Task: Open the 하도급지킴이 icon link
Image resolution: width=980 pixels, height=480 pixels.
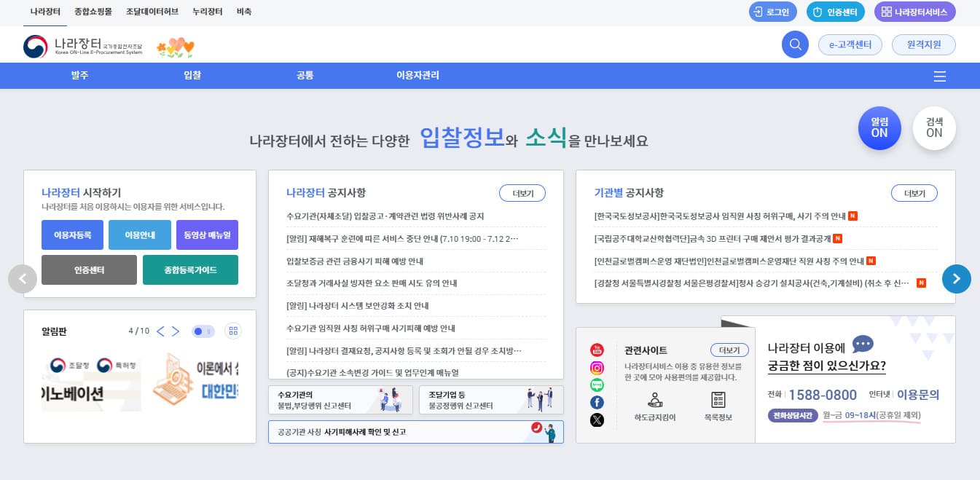Action: click(x=655, y=406)
